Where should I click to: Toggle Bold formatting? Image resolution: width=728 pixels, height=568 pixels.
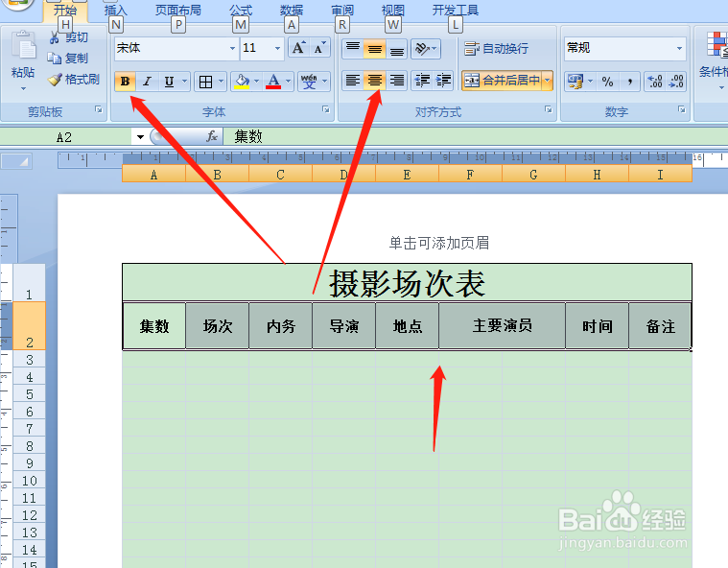coord(125,82)
